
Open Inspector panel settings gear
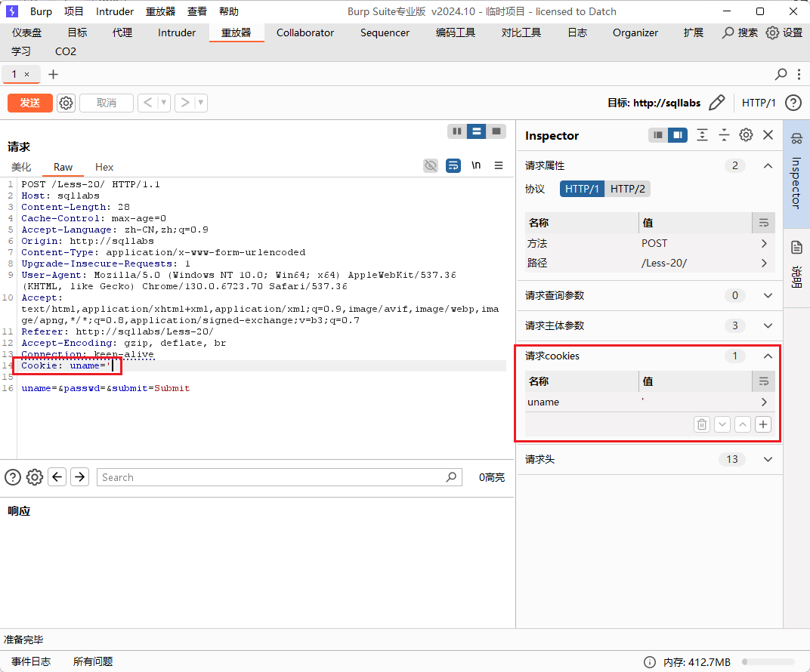[x=746, y=135]
